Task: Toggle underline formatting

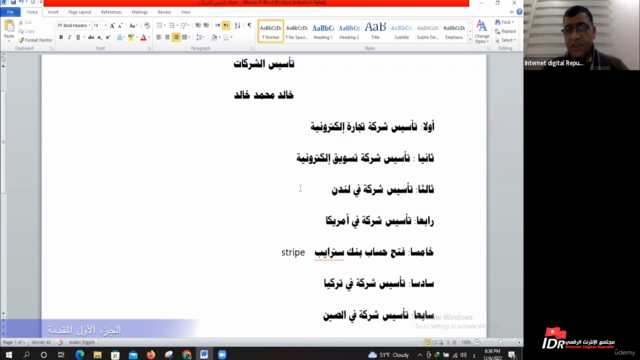Action: pyautogui.click(x=78, y=37)
